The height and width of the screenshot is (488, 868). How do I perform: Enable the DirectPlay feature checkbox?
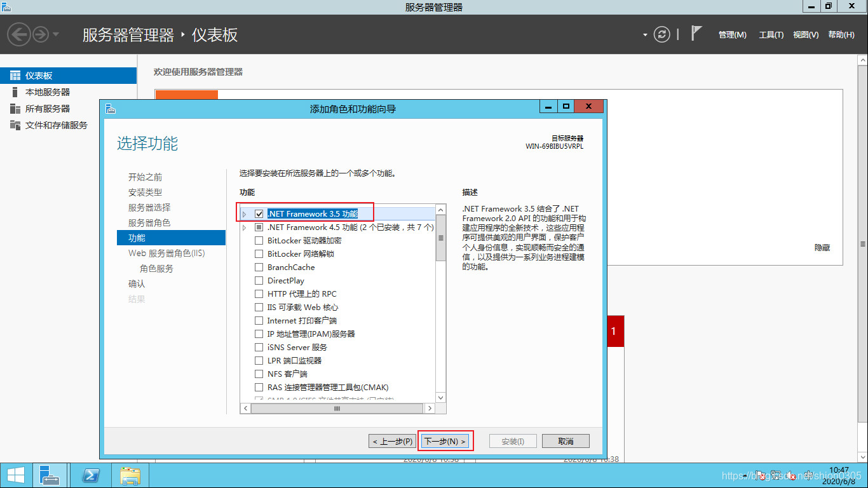coord(259,281)
